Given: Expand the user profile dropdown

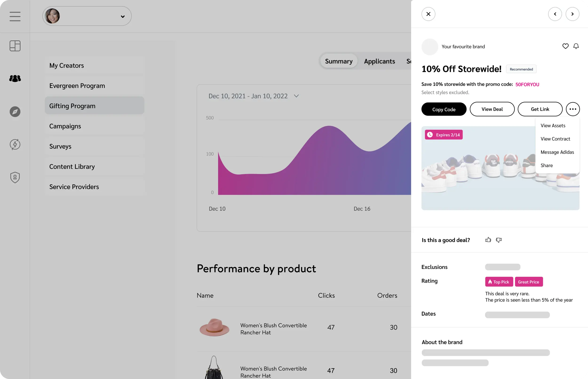Looking at the screenshot, I should [123, 16].
